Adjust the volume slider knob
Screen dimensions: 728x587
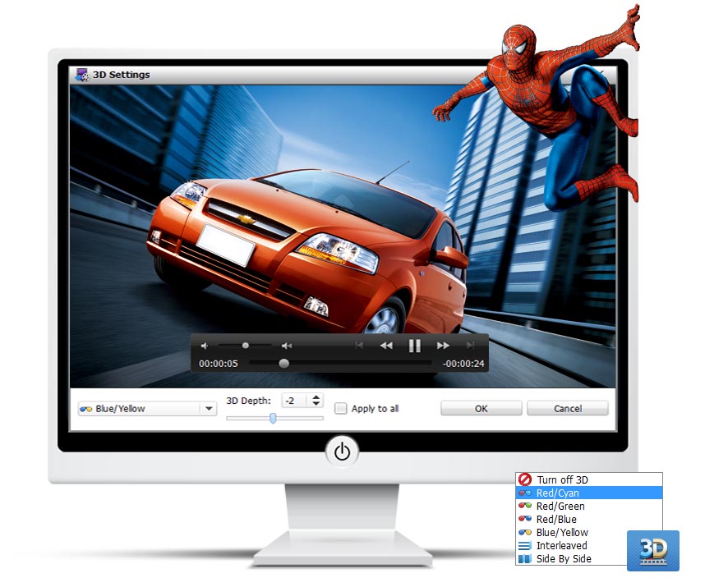246,346
